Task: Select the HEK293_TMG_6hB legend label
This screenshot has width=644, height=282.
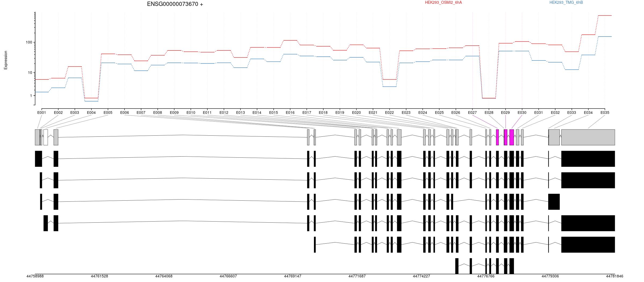Action: (x=566, y=2)
